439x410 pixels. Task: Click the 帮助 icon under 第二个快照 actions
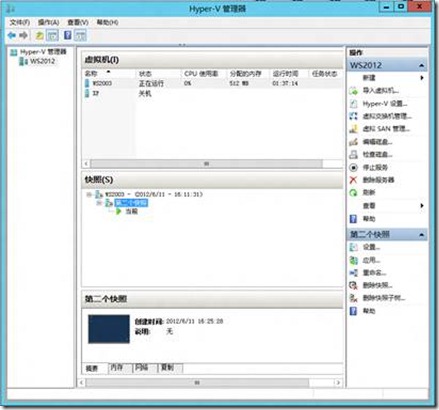(x=353, y=311)
